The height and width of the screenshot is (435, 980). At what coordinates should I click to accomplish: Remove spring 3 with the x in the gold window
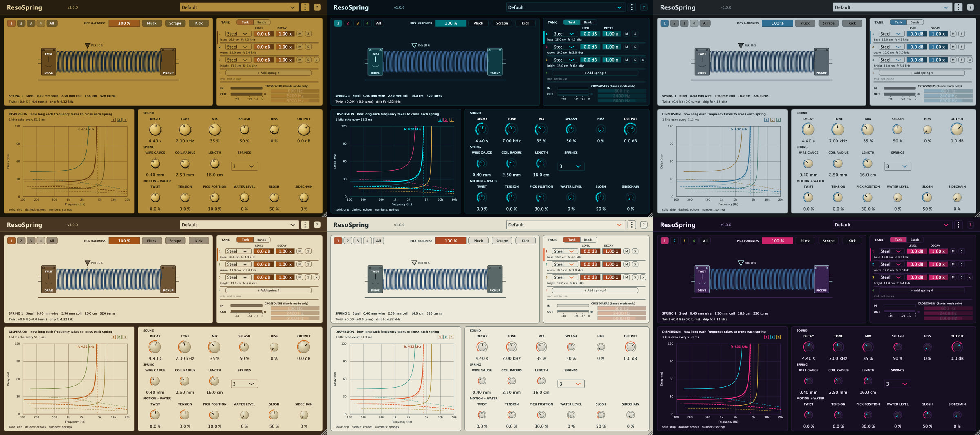pyautogui.click(x=316, y=60)
